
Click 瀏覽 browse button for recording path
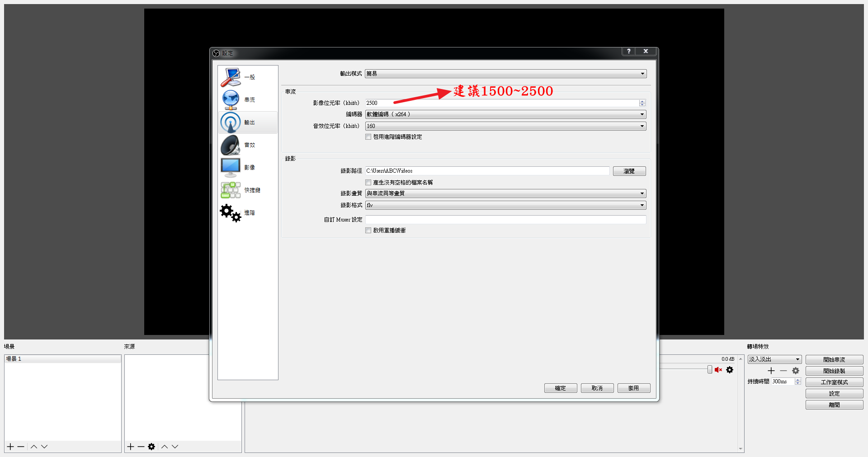click(x=629, y=171)
